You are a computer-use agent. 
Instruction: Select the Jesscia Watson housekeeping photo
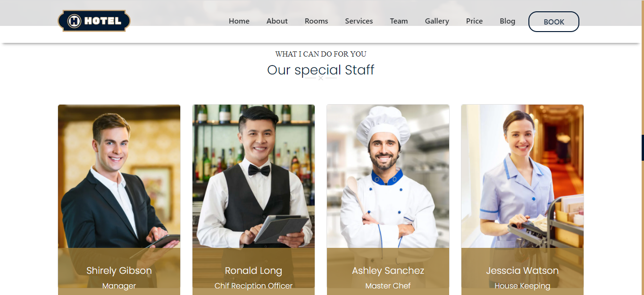coord(522,176)
